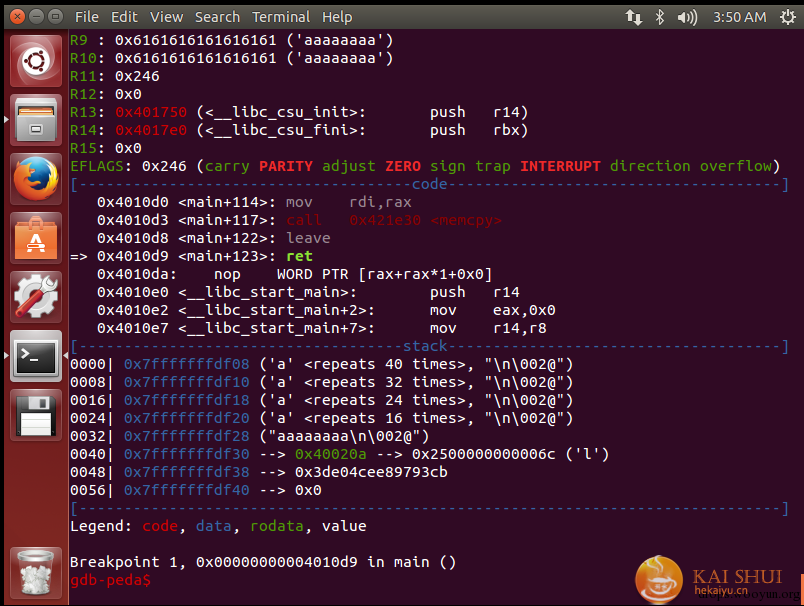Click stack address 0x7fffffffdf08
Viewport: 804px width, 606px height.
187,365
